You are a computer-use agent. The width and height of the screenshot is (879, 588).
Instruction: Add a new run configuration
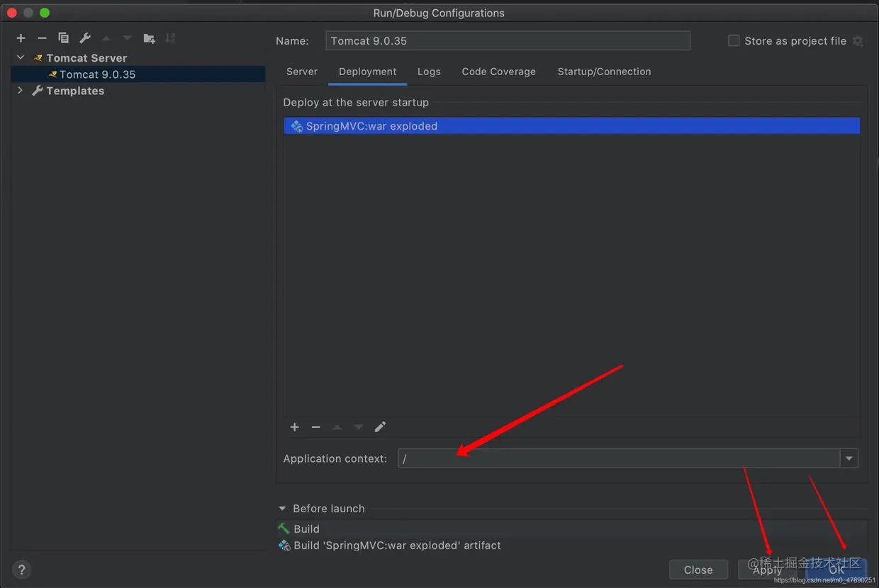point(21,38)
